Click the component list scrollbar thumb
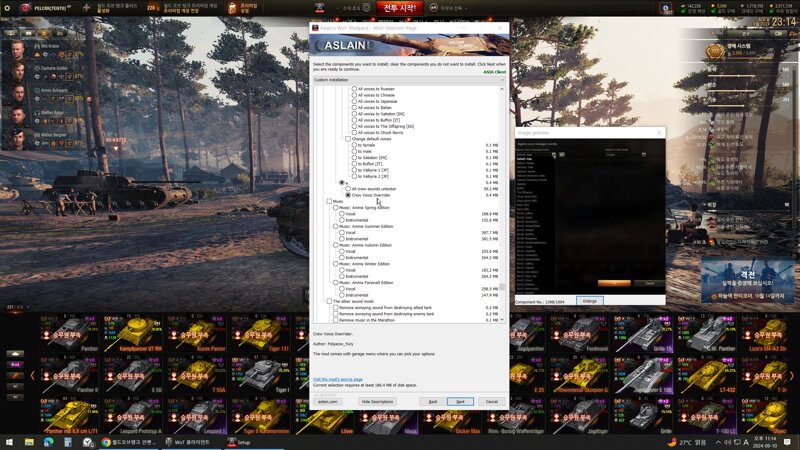The width and height of the screenshot is (800, 450). [502, 287]
